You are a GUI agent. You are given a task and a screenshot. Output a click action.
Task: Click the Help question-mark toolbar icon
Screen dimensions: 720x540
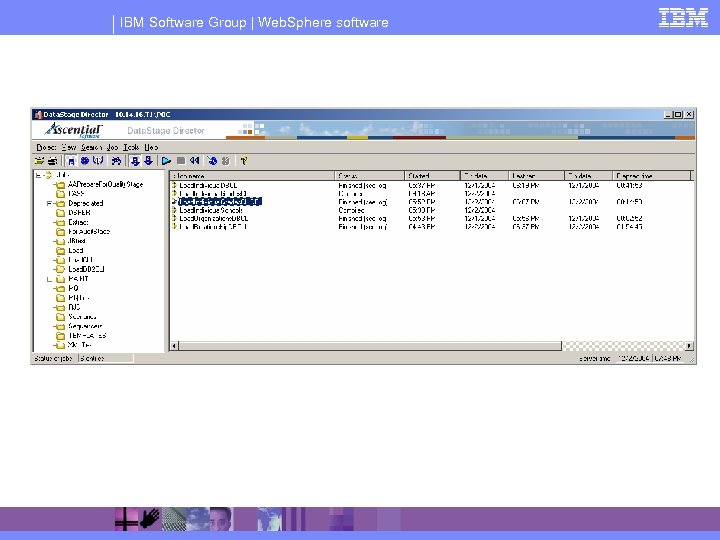(x=244, y=161)
